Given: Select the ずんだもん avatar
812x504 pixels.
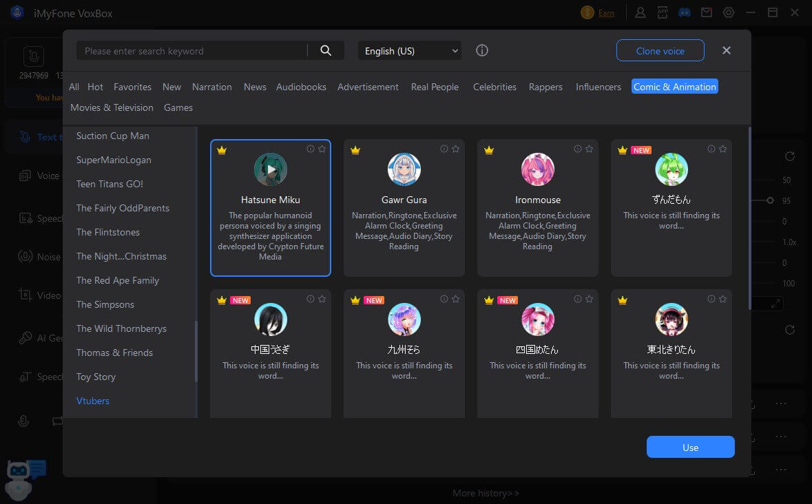Looking at the screenshot, I should (x=671, y=169).
